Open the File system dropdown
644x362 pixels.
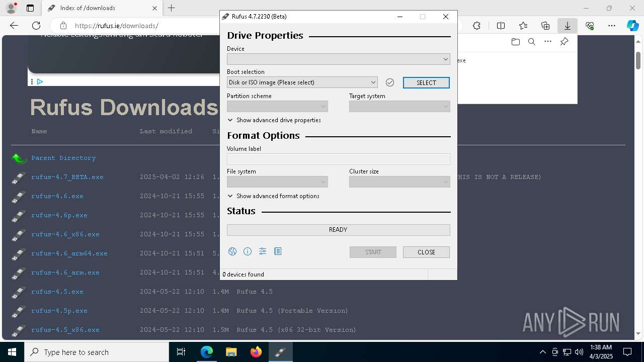point(277,182)
